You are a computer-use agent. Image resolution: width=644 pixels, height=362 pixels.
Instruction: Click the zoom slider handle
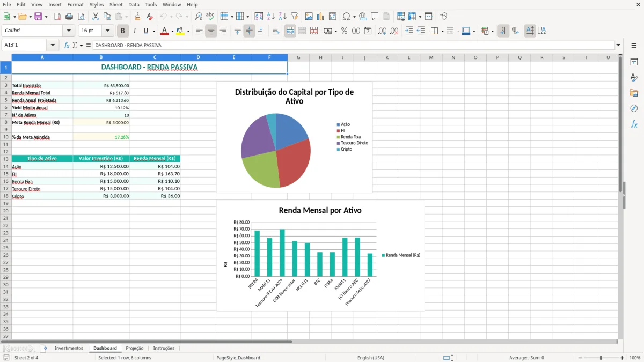point(601,358)
